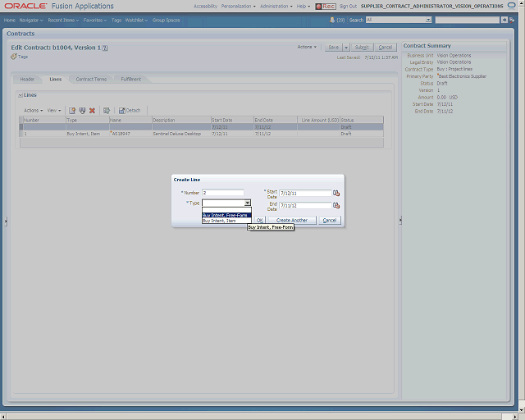
Task: Click the End Date field in Create Line
Action: (x=305, y=205)
